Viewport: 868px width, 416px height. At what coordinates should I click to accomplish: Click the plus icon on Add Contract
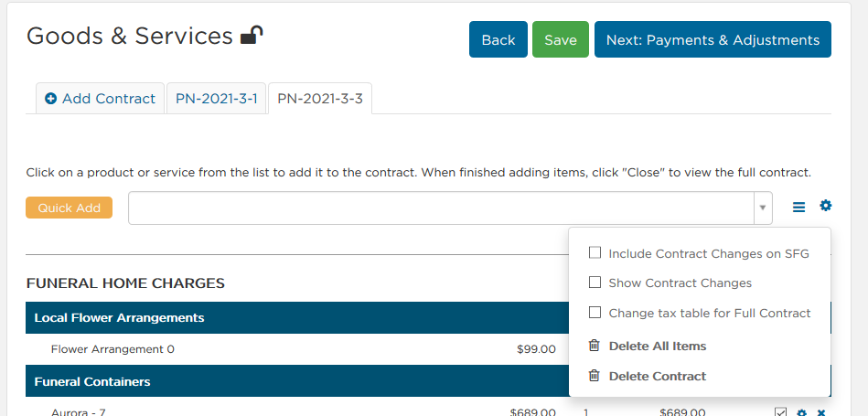51,99
